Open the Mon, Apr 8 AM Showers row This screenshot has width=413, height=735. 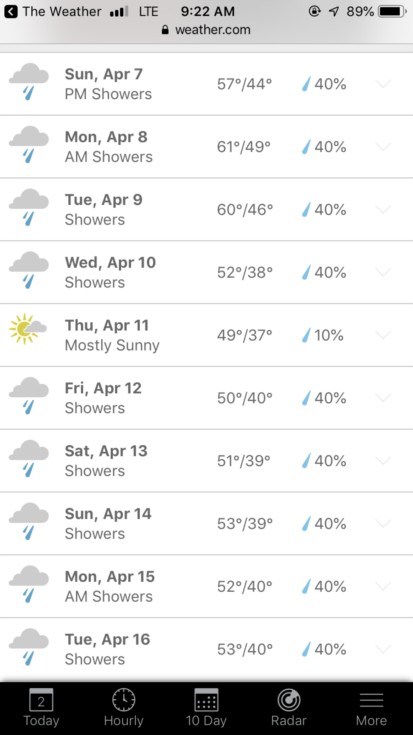tap(206, 147)
